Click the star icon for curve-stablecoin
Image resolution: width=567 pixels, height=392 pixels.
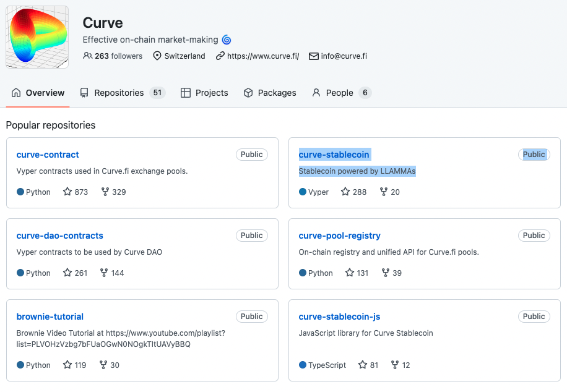click(x=345, y=192)
